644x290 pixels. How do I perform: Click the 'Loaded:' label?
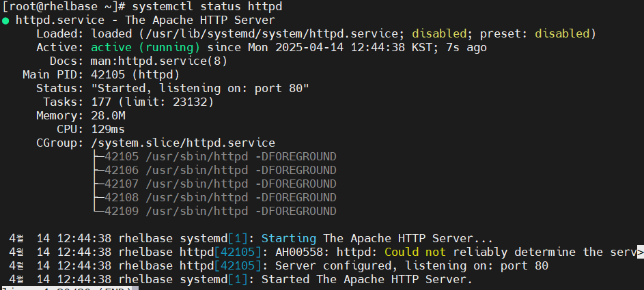tap(60, 33)
